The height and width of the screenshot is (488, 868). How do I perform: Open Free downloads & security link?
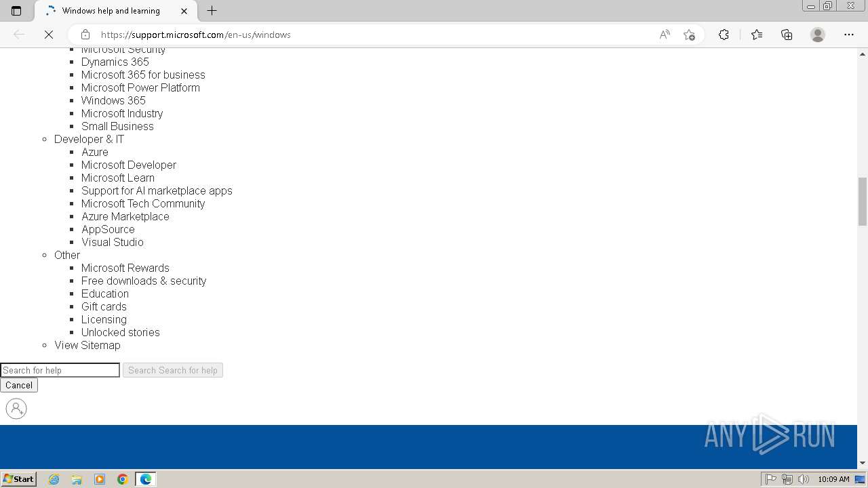(144, 281)
